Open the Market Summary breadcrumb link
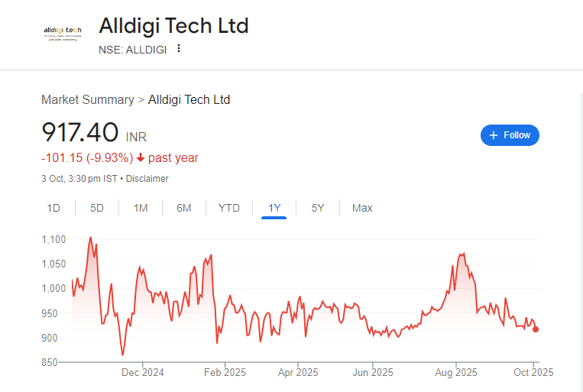This screenshot has width=583, height=392. (x=88, y=100)
